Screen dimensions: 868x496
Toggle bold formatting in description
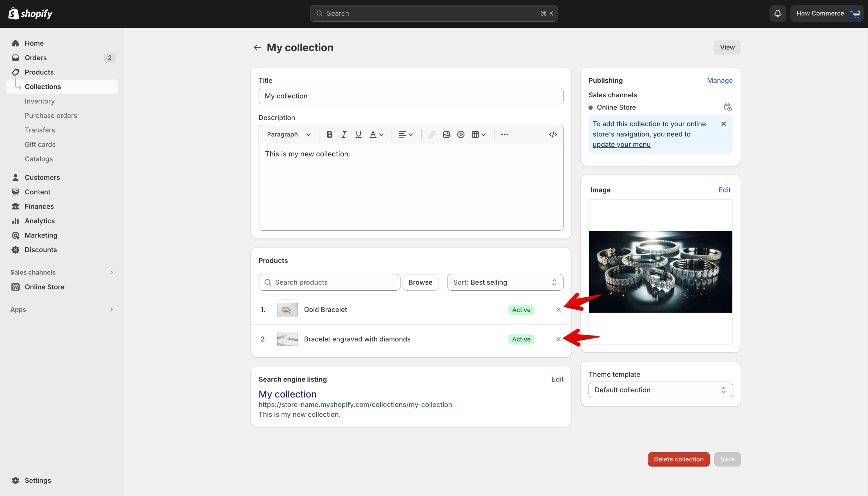pyautogui.click(x=329, y=135)
